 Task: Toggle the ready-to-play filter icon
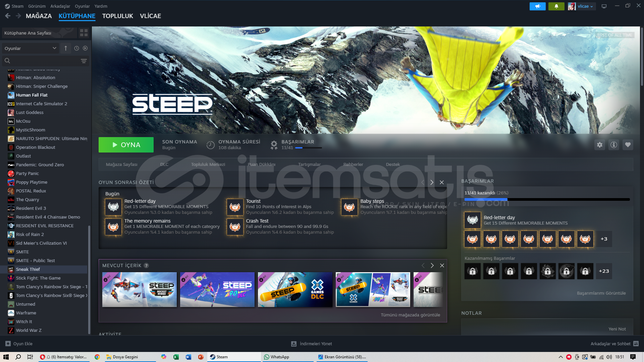[x=85, y=48]
